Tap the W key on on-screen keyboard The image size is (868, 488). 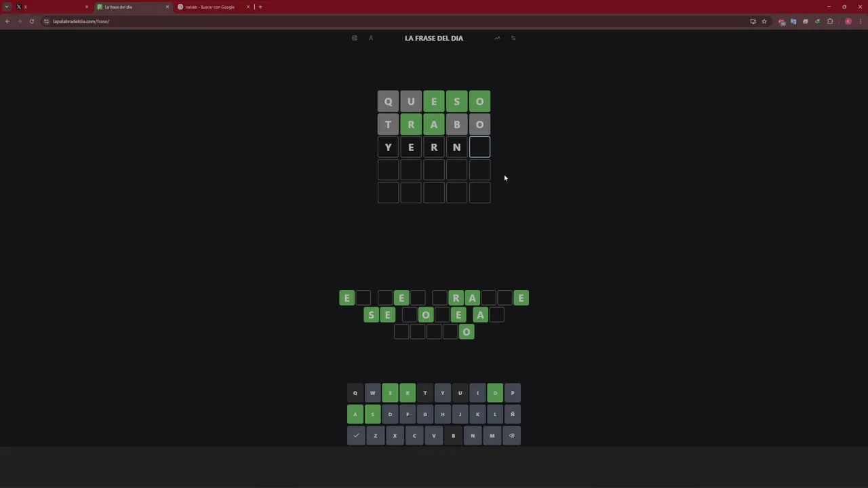(372, 393)
